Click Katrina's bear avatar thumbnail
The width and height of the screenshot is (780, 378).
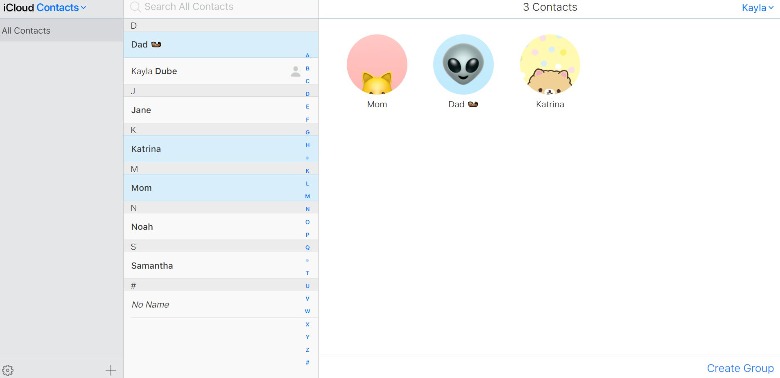[550, 64]
